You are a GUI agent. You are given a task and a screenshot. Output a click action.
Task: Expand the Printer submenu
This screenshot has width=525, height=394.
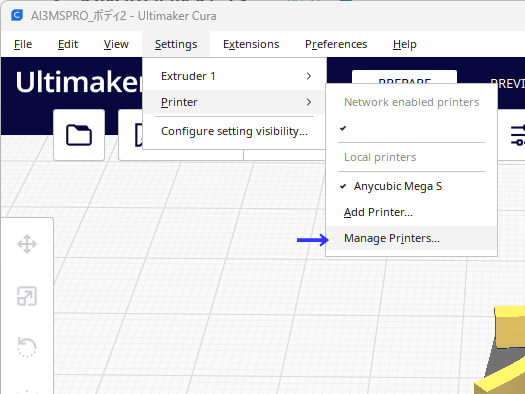[x=234, y=102]
